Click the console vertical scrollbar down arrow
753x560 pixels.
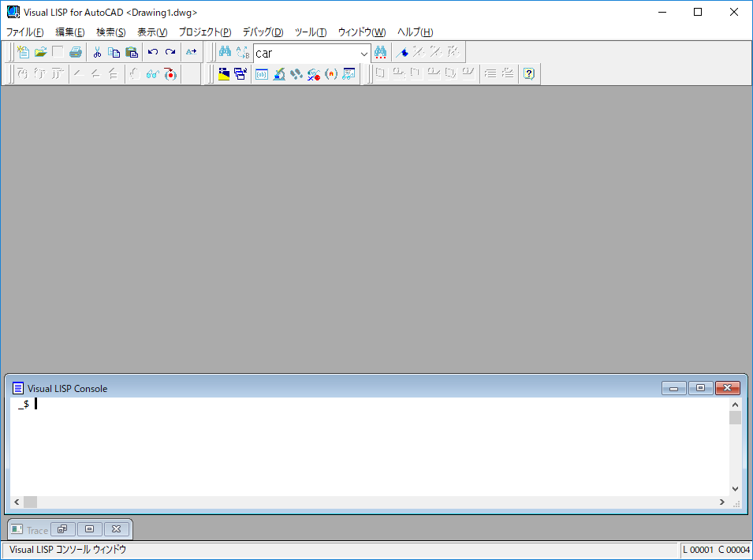[x=735, y=489]
